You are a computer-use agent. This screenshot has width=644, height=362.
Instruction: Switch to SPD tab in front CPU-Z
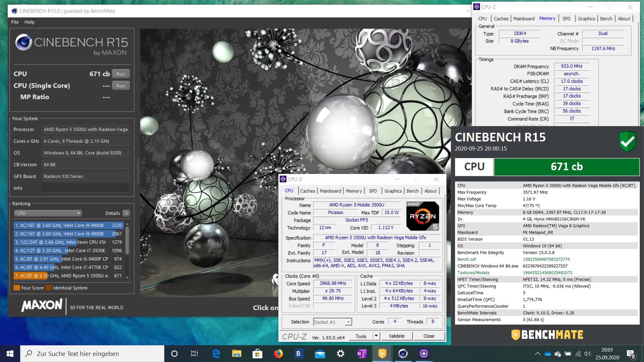click(373, 191)
